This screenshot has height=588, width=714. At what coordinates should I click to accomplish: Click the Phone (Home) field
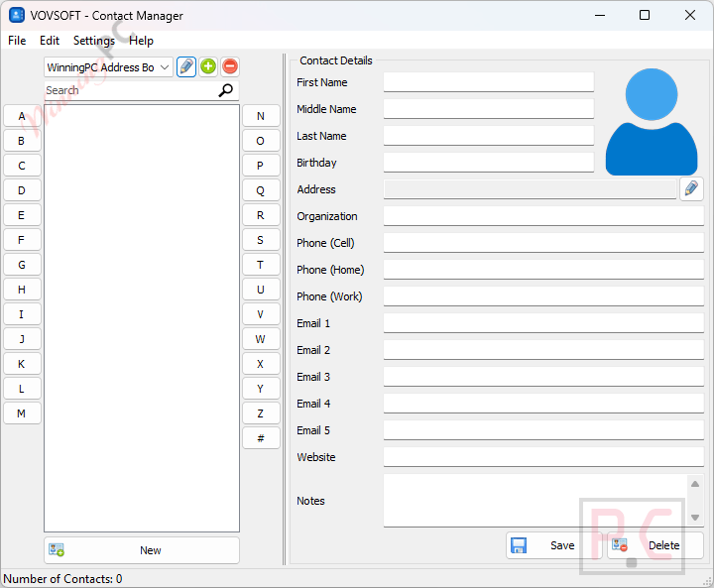click(543, 270)
